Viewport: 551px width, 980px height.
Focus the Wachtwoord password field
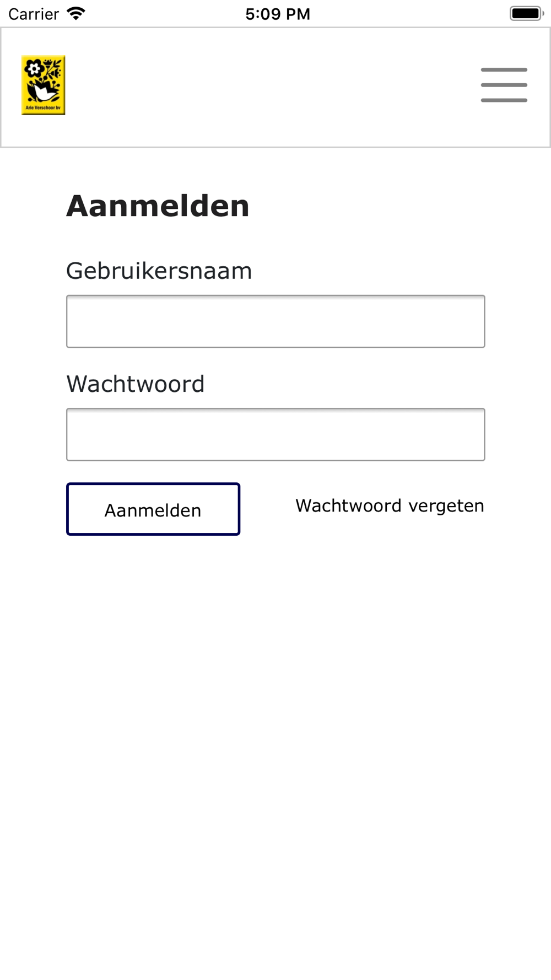275,434
